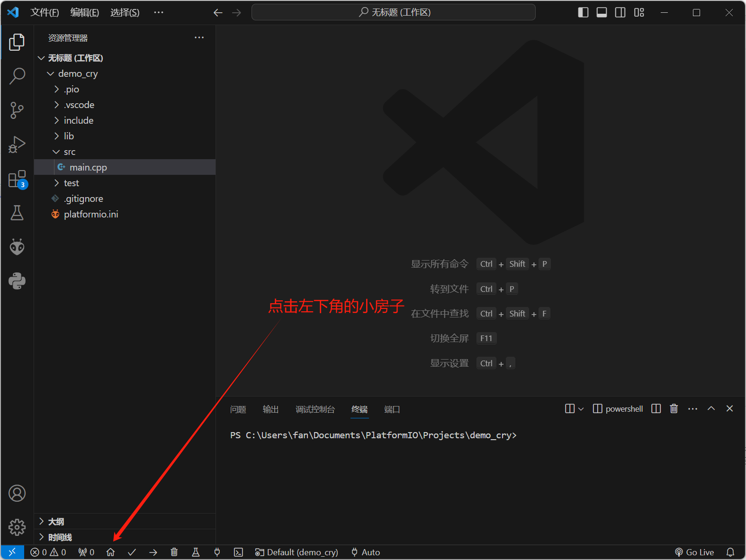Open main.cpp file
The height and width of the screenshot is (560, 746).
[x=125, y=167]
